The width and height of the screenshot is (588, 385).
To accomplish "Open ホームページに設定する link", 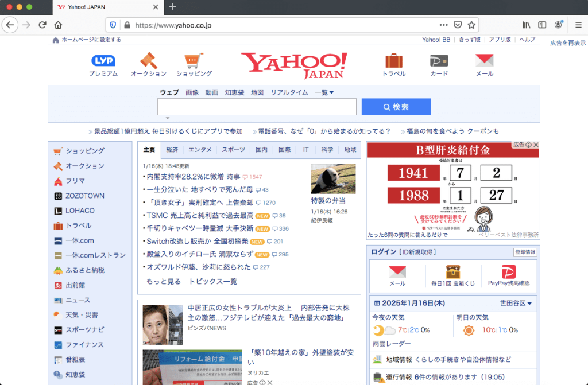I will point(91,40).
